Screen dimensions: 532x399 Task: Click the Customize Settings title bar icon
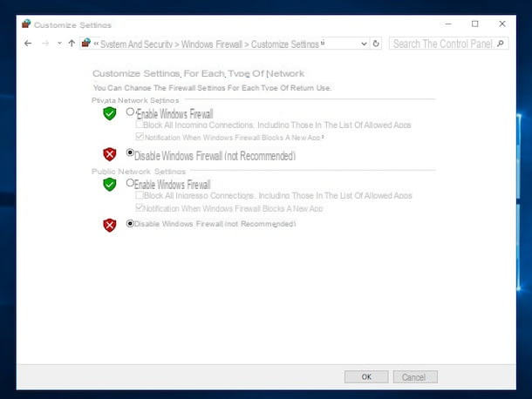(x=26, y=24)
